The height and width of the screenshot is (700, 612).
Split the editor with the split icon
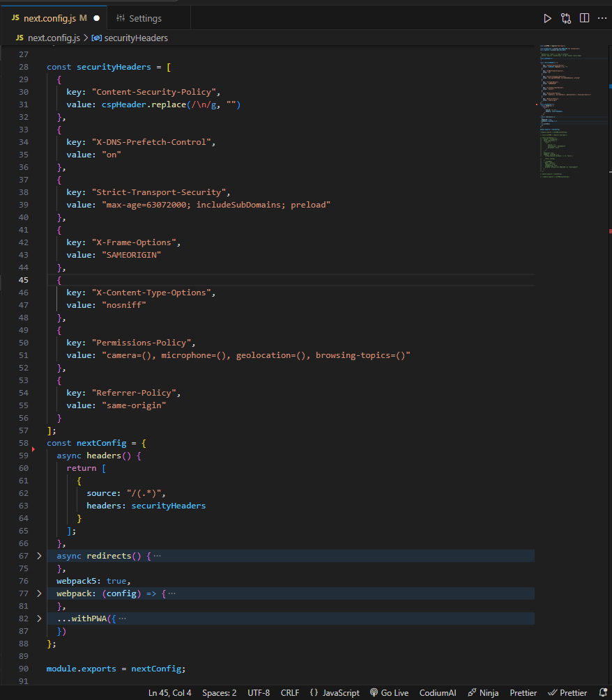(x=584, y=18)
